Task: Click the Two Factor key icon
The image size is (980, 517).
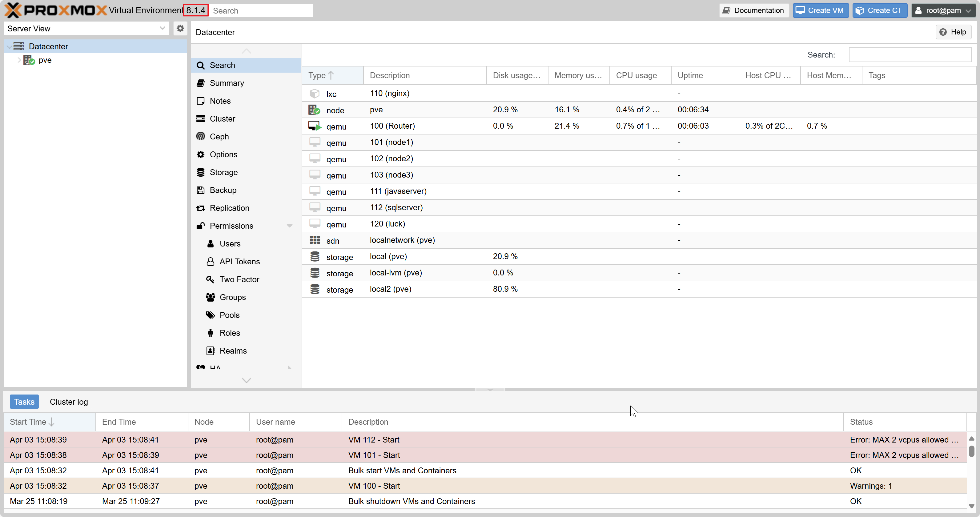Action: (x=210, y=279)
